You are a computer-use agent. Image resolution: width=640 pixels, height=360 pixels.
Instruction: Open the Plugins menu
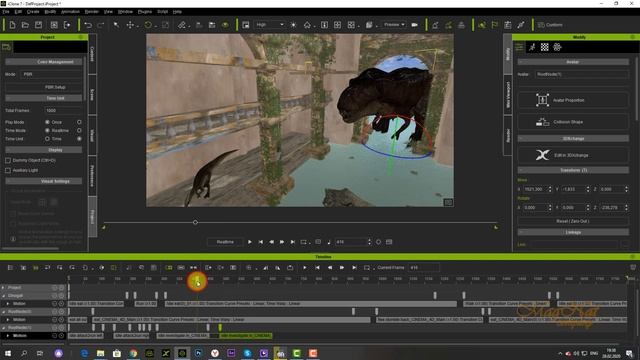(x=144, y=12)
